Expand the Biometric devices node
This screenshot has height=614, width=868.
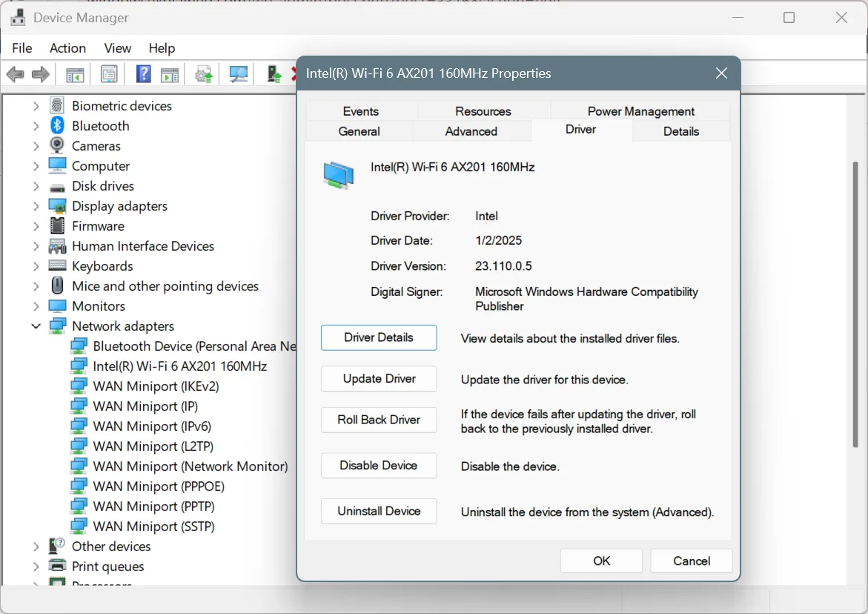(36, 106)
